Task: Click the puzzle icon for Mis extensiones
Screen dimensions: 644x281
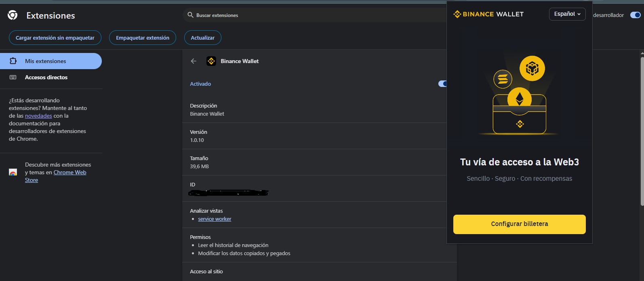Action: [x=13, y=61]
